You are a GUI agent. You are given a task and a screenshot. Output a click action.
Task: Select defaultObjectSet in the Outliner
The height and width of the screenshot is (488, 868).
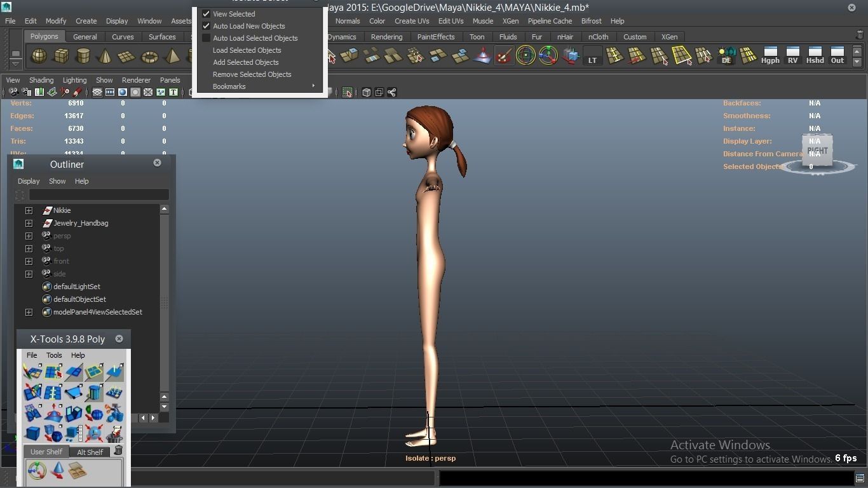pyautogui.click(x=79, y=299)
